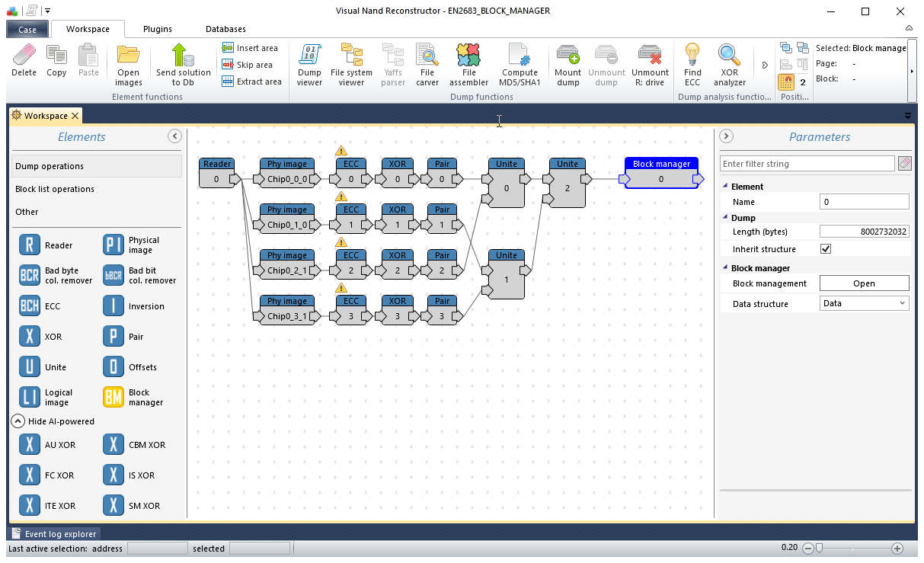Click Open for Block management
The height and width of the screenshot is (563, 924).
pos(865,283)
